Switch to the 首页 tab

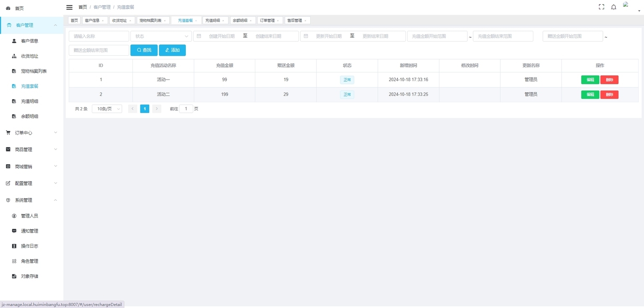[x=74, y=21]
